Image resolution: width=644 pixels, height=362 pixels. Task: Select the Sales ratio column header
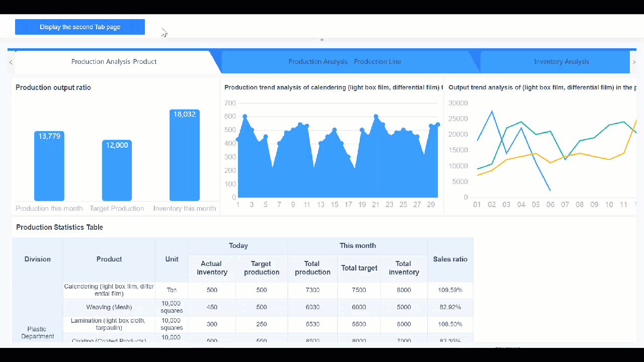tap(450, 259)
